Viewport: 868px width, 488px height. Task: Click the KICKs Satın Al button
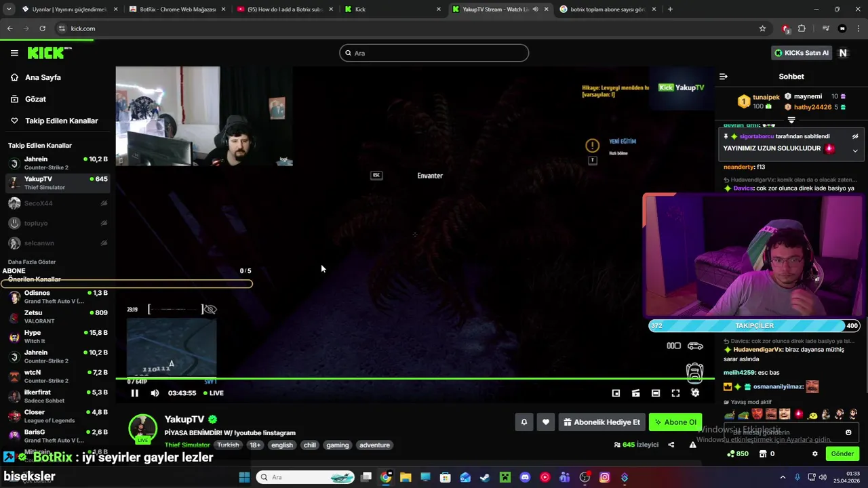coord(802,53)
